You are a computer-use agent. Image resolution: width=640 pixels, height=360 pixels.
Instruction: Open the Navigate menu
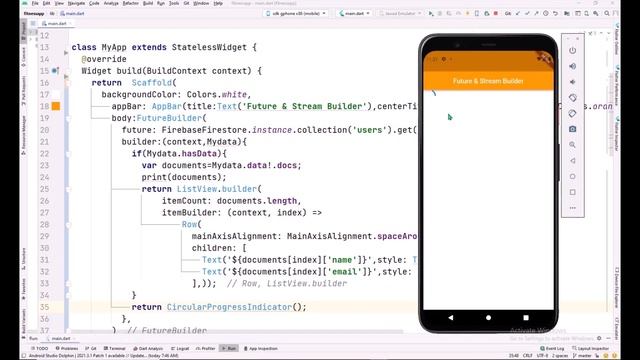click(x=76, y=3)
